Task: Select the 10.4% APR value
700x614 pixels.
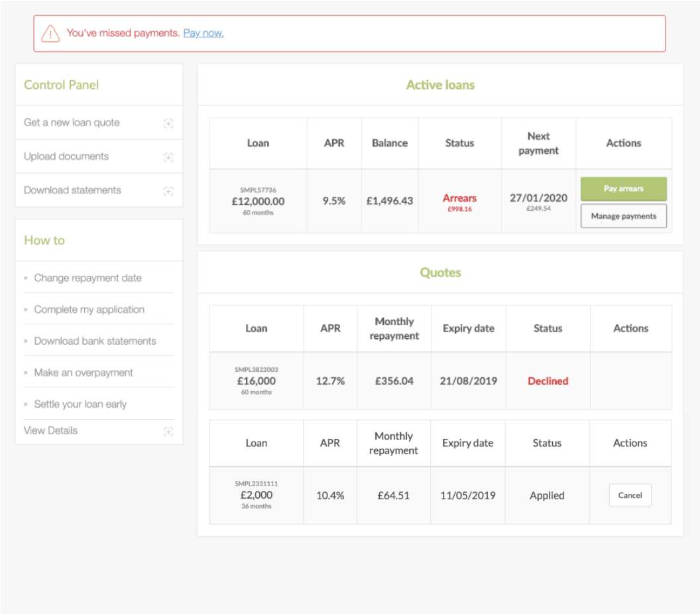Action: tap(330, 496)
